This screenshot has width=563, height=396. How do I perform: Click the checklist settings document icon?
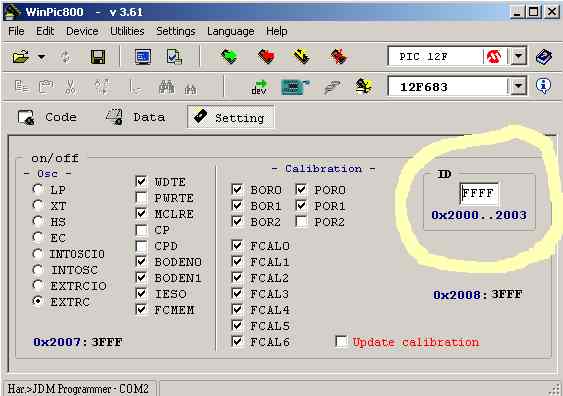pyautogui.click(x=174, y=57)
